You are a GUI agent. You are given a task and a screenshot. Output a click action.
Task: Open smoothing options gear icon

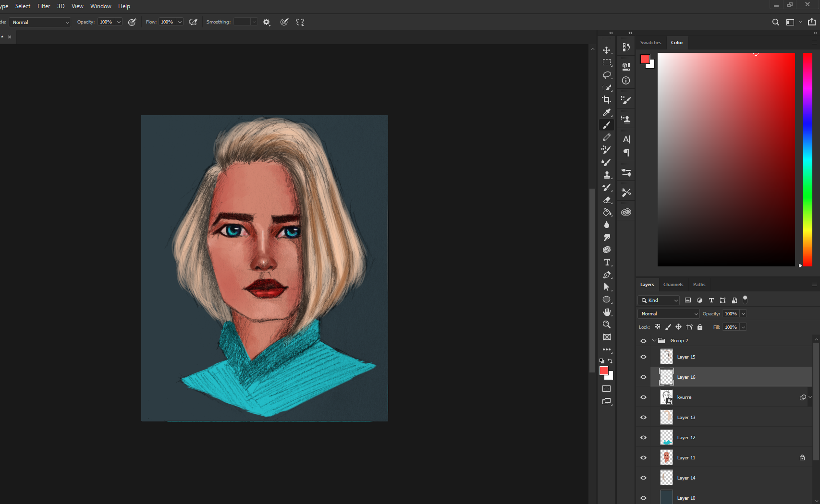tap(267, 22)
